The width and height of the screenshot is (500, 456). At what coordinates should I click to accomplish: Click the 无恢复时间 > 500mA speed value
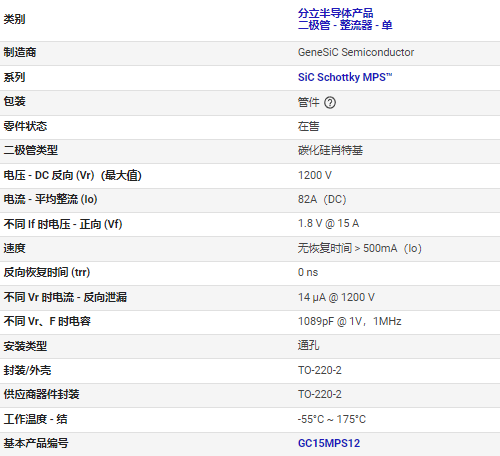[x=360, y=248]
